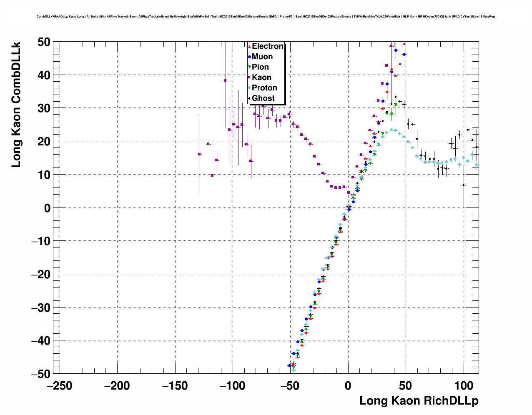Click the blue Muon circle legend marker
The width and height of the screenshot is (532, 415).
pyautogui.click(x=249, y=57)
